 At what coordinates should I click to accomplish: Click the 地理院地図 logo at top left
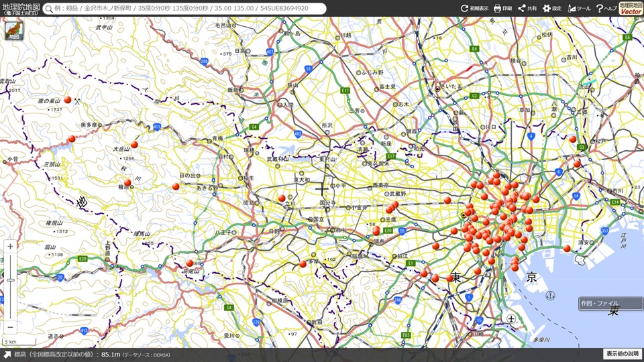(x=21, y=8)
